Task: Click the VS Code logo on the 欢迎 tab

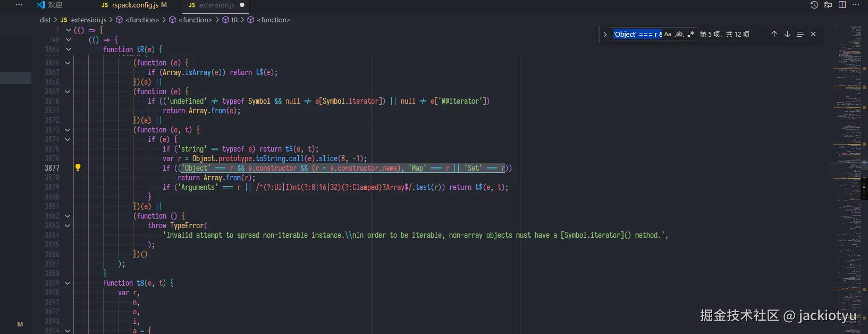Action: coord(41,5)
